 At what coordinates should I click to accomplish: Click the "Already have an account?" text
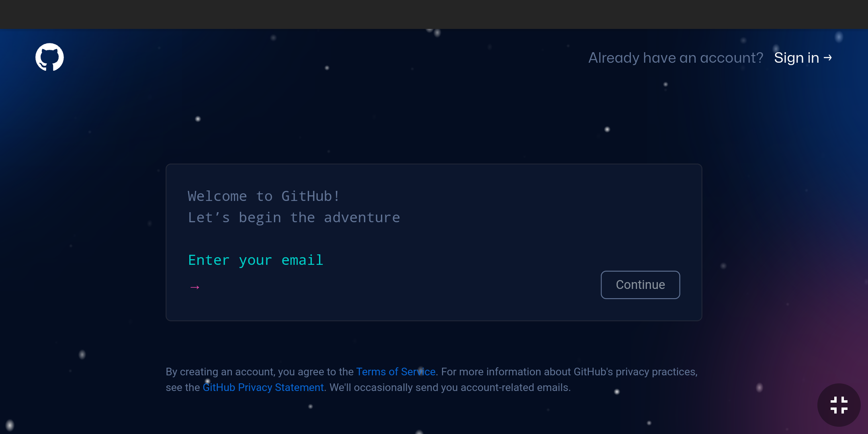tap(676, 58)
